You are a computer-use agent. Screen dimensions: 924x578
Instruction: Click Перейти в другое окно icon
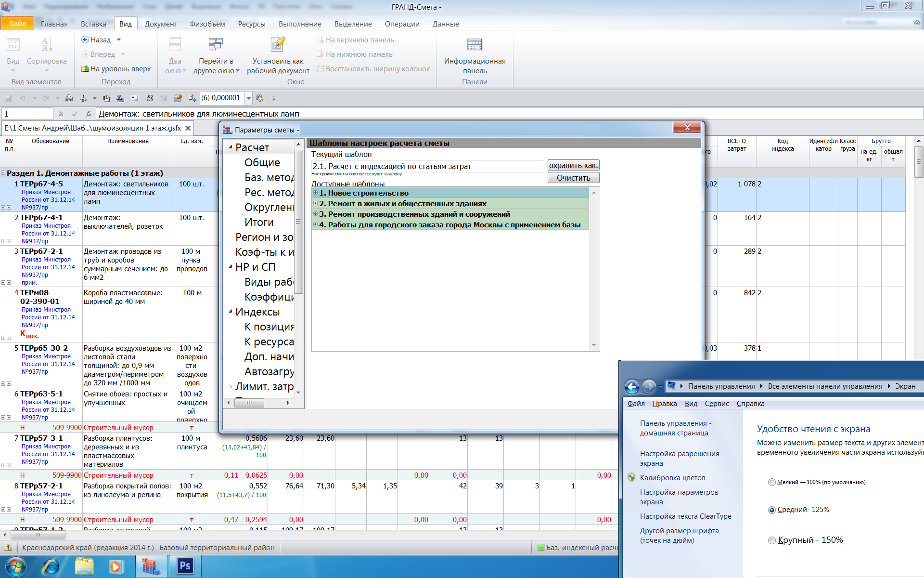coord(216,45)
